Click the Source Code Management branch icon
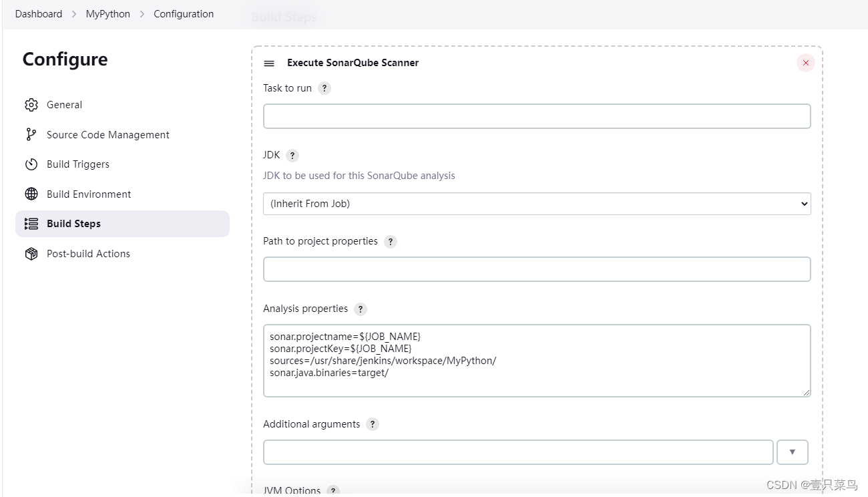This screenshot has height=497, width=868. (31, 135)
